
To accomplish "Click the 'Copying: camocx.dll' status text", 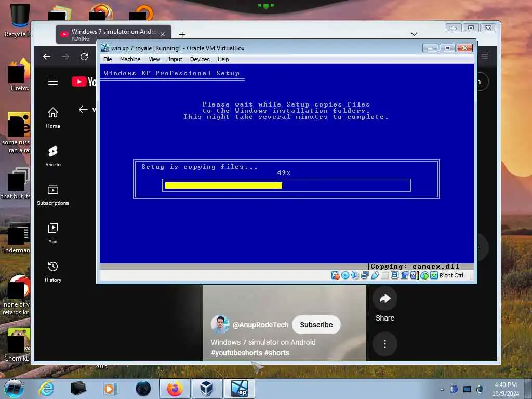I will click(415, 267).
